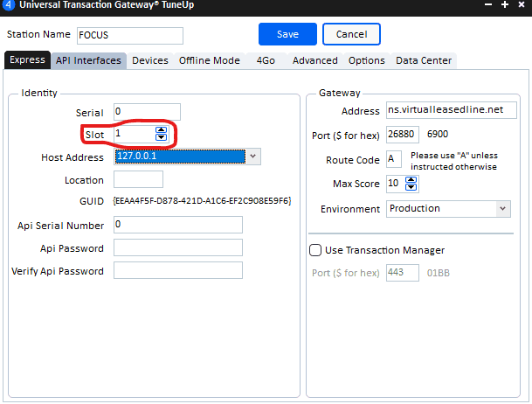Screen dimensions: 532x404
Task: Go to the 4Go tab
Action: point(266,60)
